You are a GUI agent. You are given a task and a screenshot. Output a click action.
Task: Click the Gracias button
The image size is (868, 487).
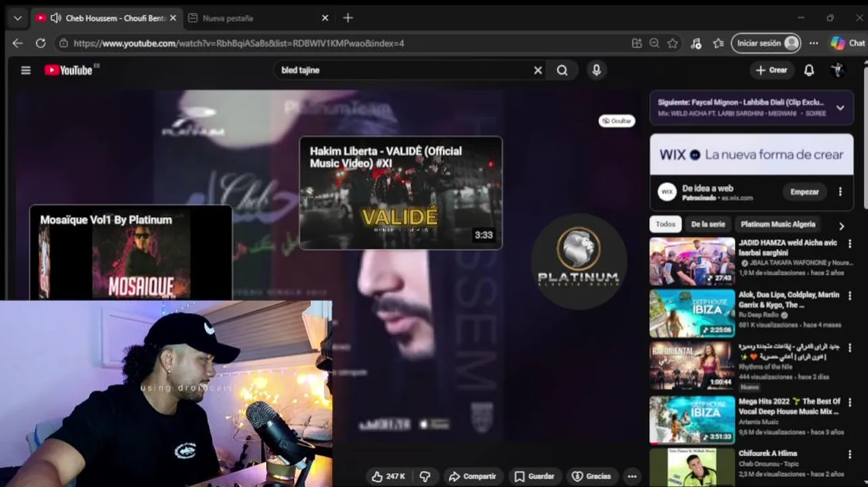pos(592,476)
